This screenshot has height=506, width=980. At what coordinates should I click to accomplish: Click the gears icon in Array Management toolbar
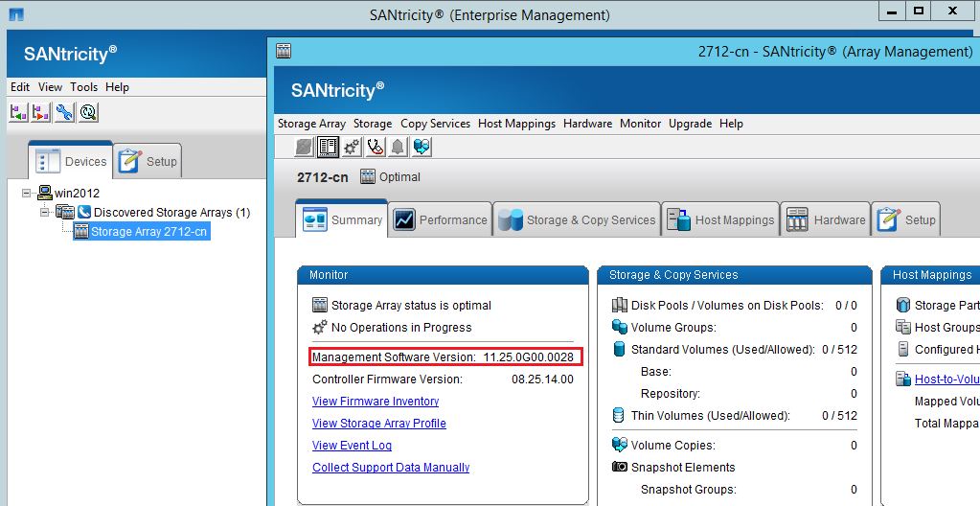click(x=352, y=147)
